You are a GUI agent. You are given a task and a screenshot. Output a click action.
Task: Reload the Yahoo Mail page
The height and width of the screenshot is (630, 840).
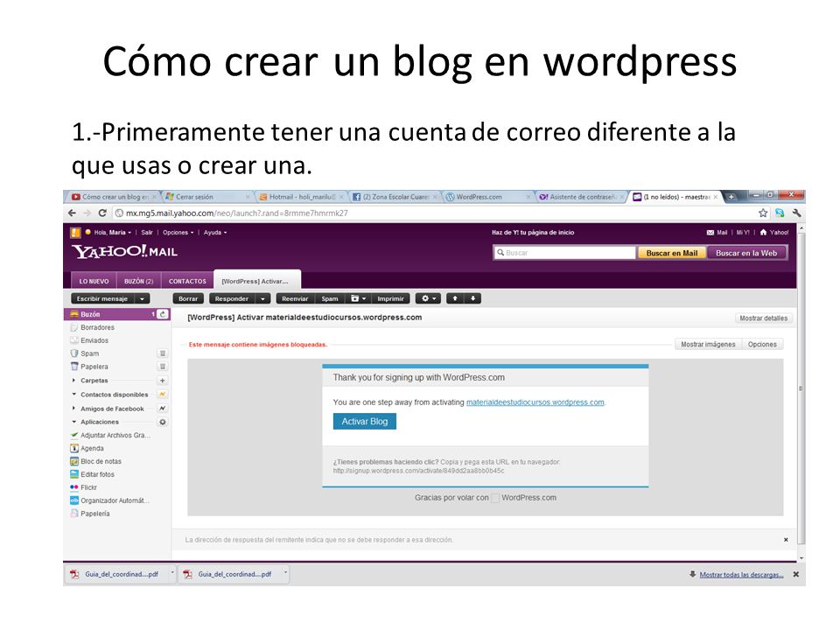tap(102, 213)
